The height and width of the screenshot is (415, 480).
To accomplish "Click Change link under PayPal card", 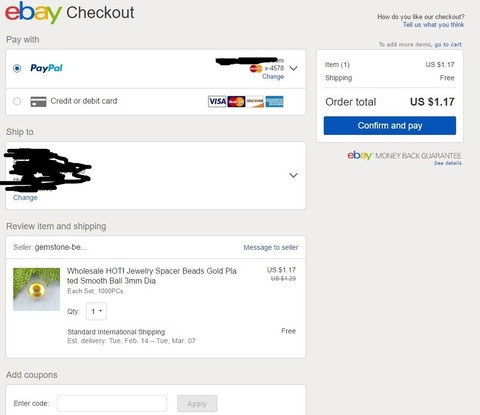I will pos(273,77).
